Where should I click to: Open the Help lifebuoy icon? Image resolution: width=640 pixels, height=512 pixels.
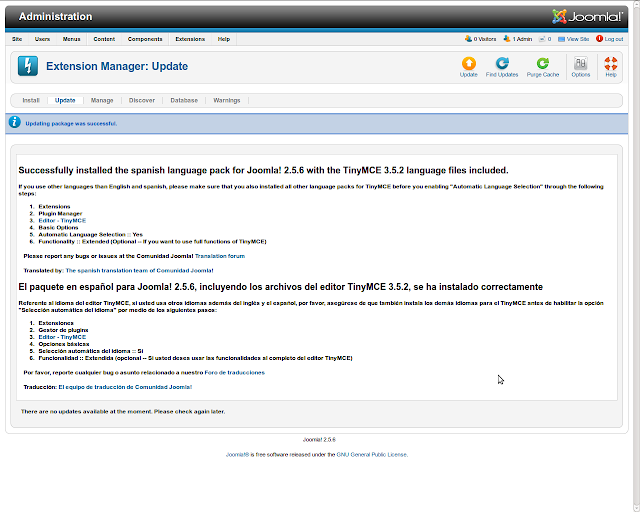point(611,67)
